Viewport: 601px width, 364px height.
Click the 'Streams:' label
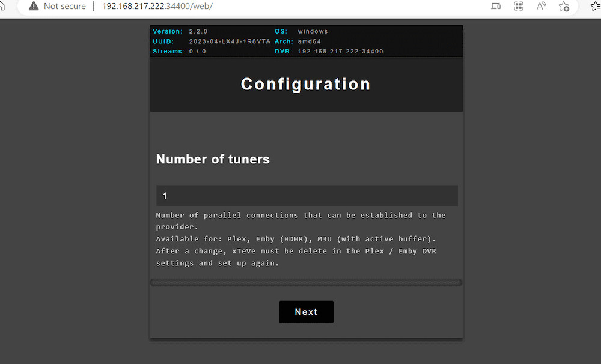click(x=168, y=51)
